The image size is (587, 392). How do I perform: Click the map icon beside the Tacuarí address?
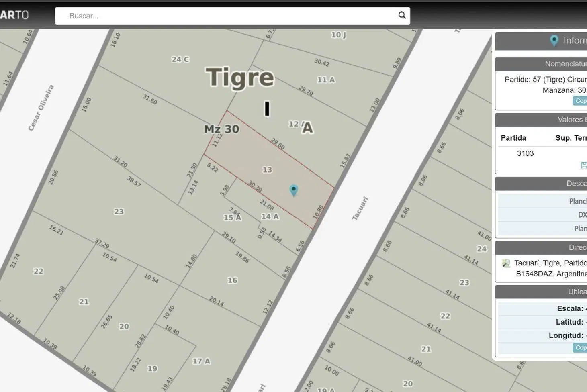pyautogui.click(x=506, y=263)
